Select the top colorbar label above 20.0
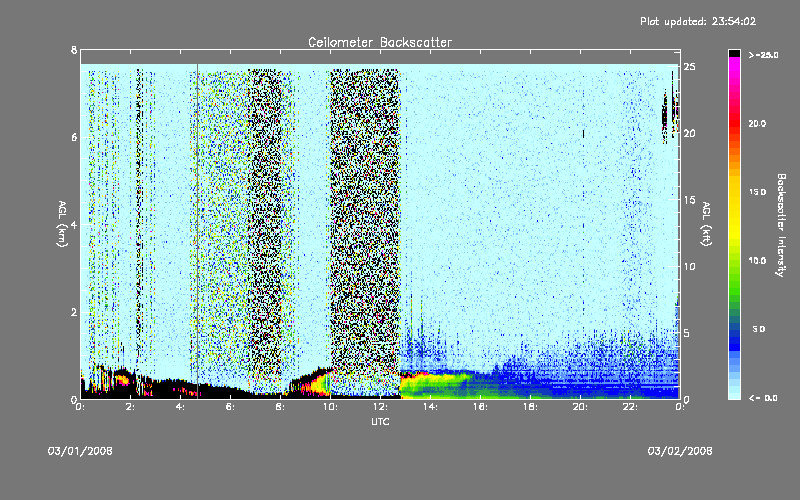The image size is (800, 500). click(763, 55)
